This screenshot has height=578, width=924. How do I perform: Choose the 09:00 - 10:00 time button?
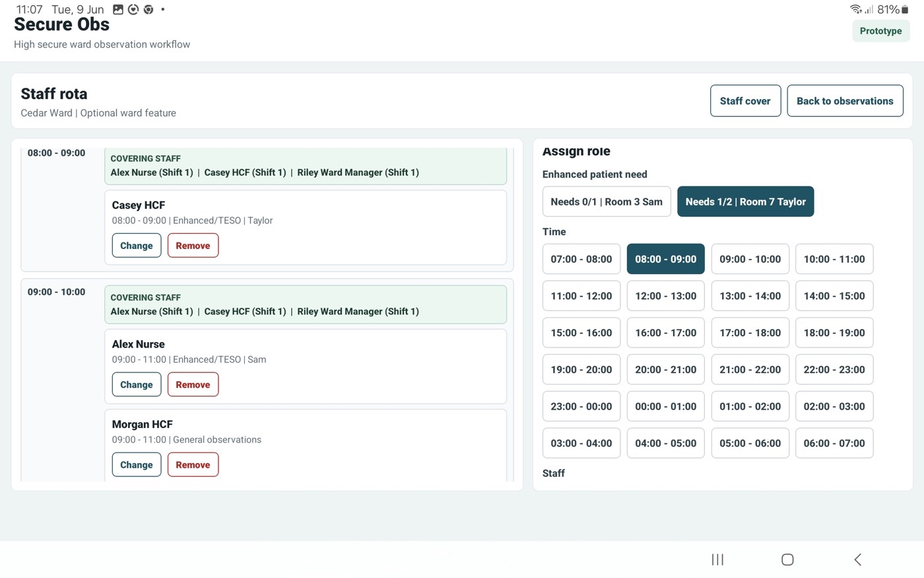pyautogui.click(x=750, y=259)
